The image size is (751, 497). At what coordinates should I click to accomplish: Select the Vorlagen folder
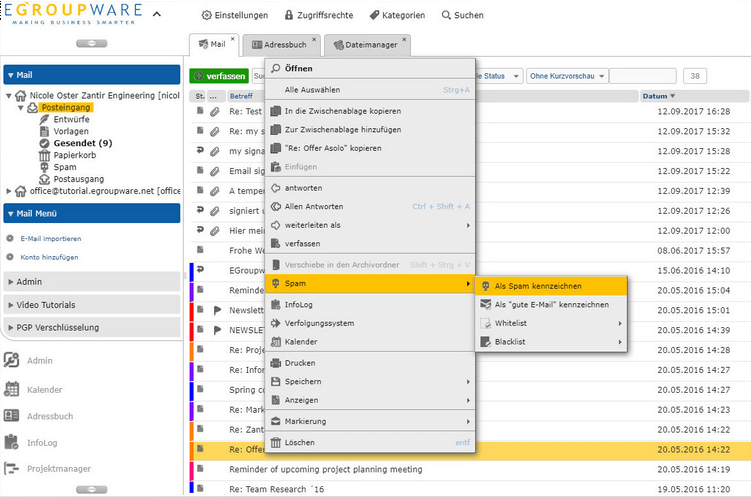coord(70,131)
